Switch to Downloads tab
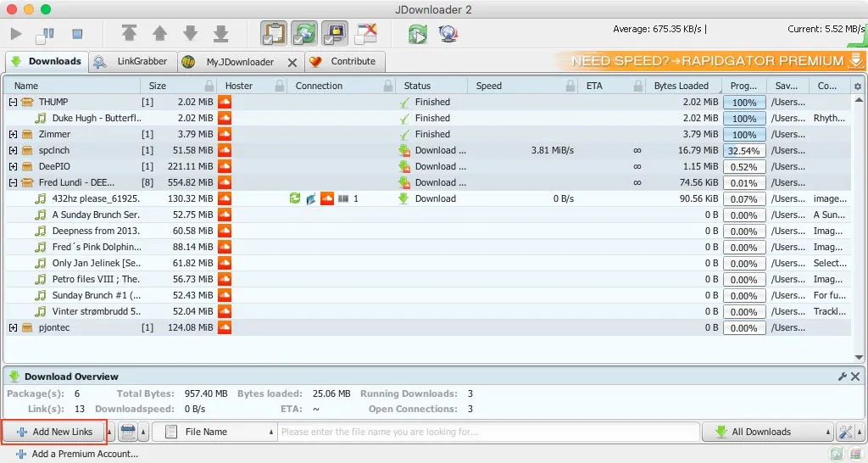Viewport: 868px width, 463px height. (x=47, y=61)
